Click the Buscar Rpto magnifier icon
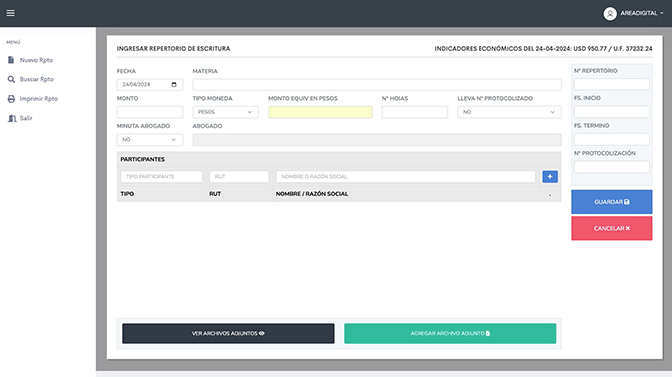 pyautogui.click(x=11, y=79)
